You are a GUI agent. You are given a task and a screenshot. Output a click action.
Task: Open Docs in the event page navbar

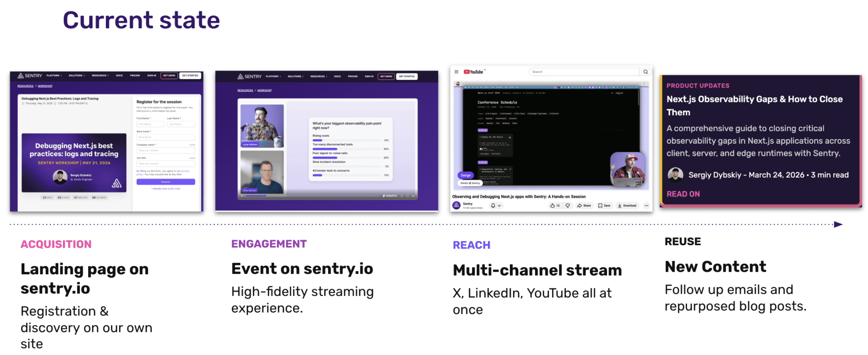click(x=337, y=76)
